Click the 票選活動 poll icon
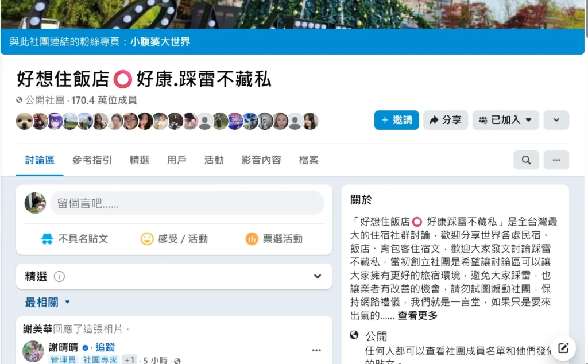 tap(252, 239)
